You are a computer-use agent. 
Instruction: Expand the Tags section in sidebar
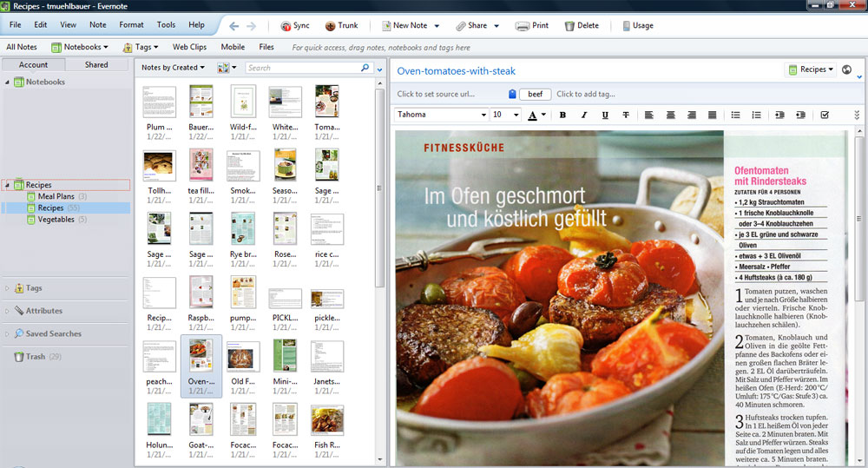click(7, 288)
